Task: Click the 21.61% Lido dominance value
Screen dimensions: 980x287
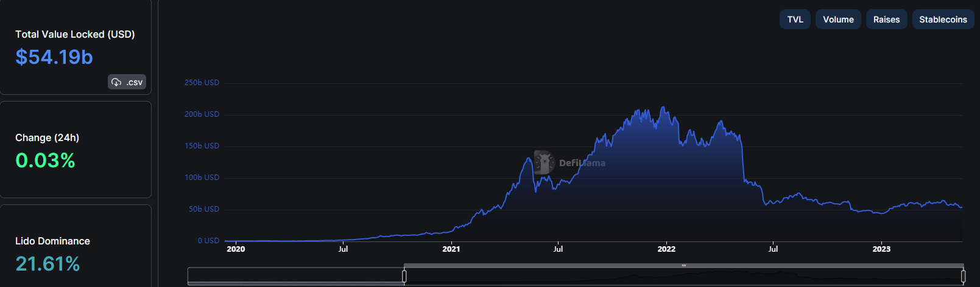Action: coord(48,264)
